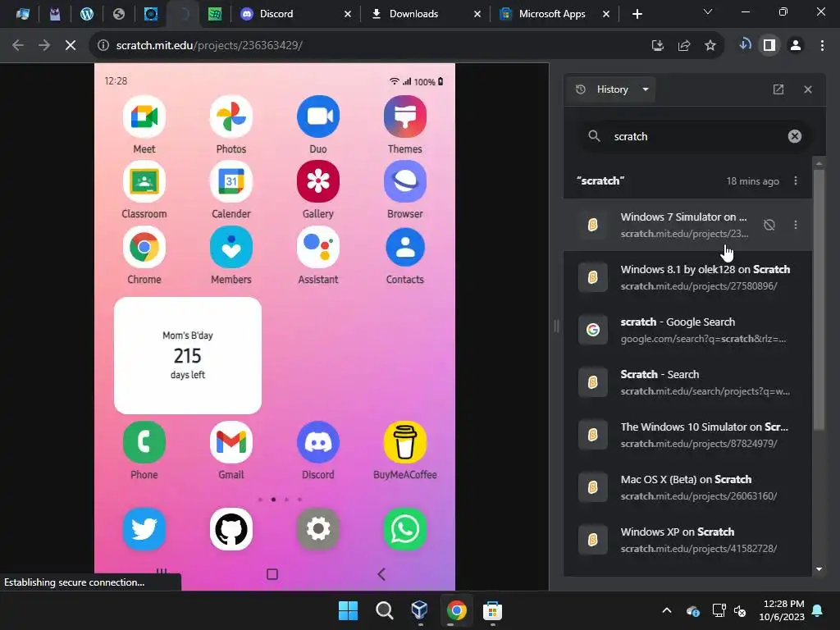Go back to previous page
The height and width of the screenshot is (630, 840).
18,46
